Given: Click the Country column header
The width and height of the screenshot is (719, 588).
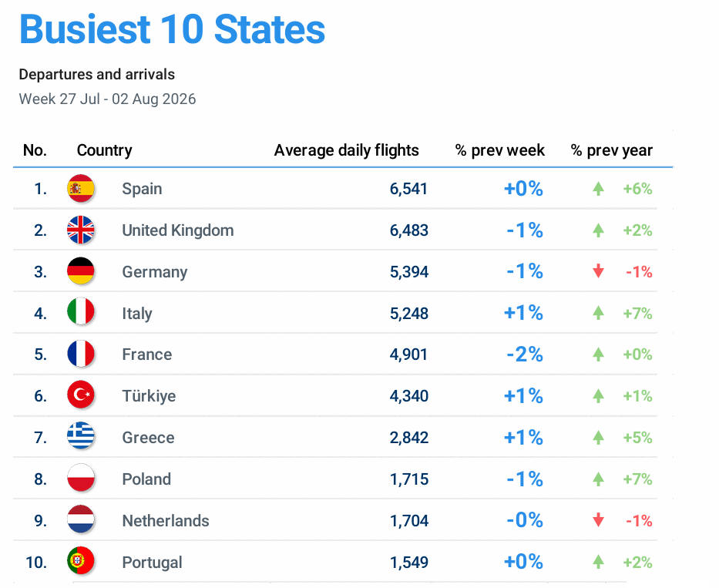Looking at the screenshot, I should [x=105, y=150].
